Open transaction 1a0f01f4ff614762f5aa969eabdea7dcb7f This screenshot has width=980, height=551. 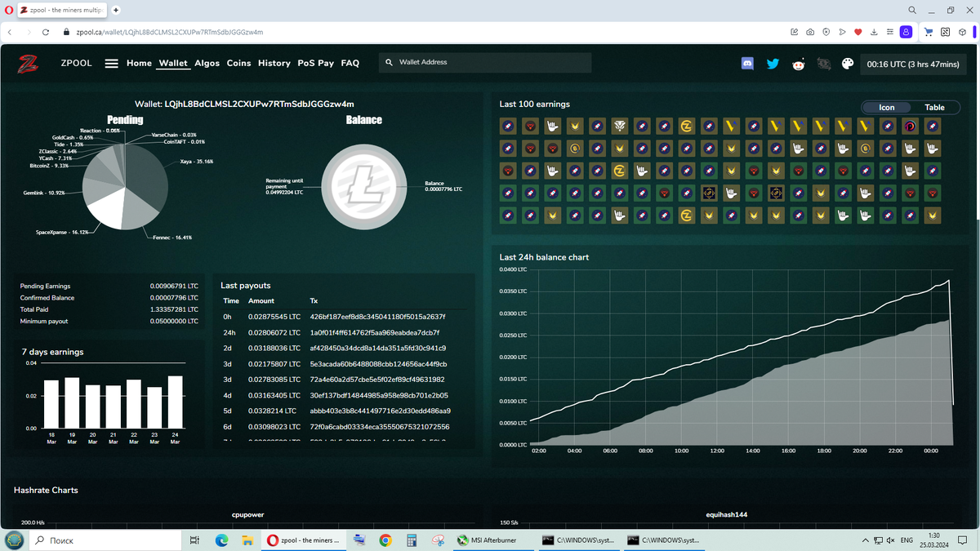tap(375, 332)
